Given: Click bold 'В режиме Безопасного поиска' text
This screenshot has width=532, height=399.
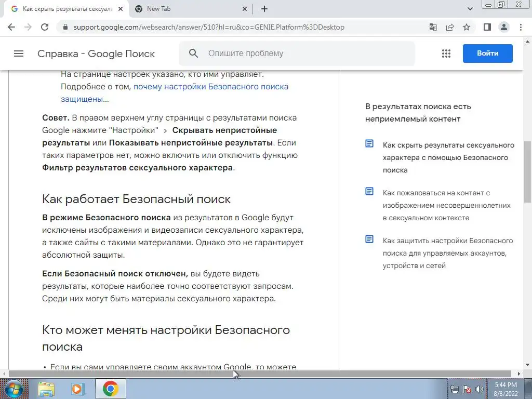Looking at the screenshot, I should click(x=106, y=218).
